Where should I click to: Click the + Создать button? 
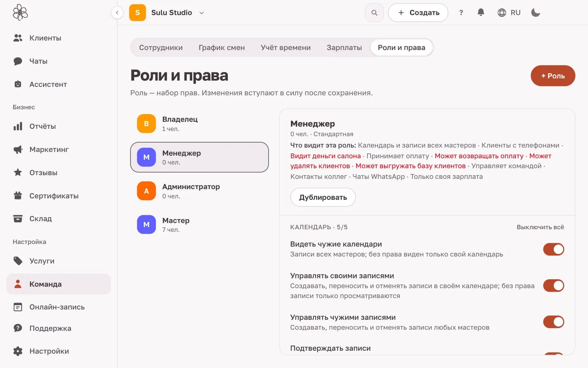[x=418, y=13]
